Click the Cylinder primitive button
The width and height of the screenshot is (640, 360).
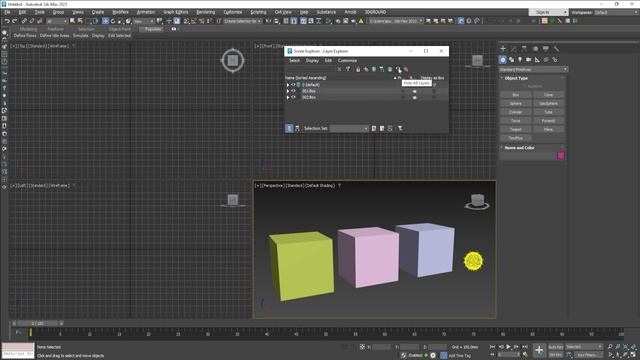(516, 112)
